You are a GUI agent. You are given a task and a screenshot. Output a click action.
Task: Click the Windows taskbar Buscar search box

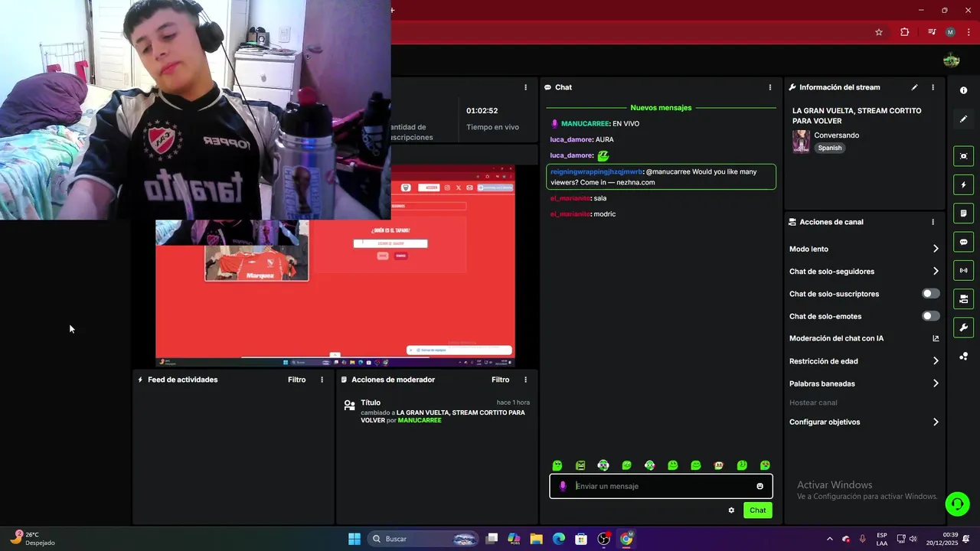pos(423,539)
